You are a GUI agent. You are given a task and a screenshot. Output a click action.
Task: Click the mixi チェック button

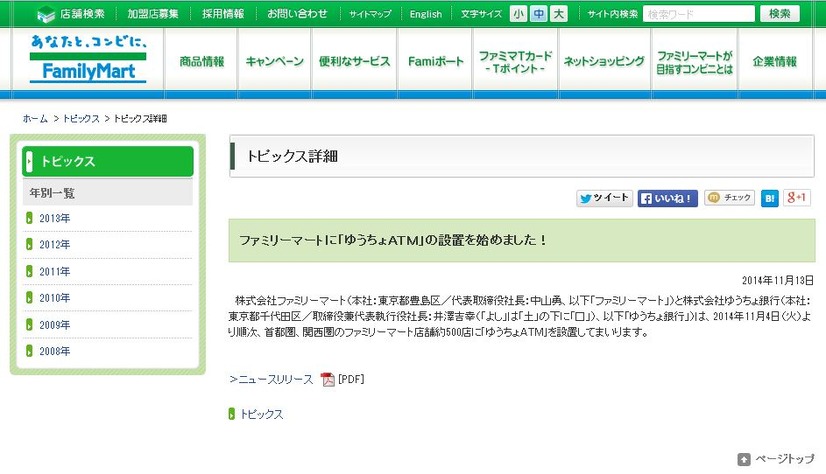click(x=729, y=198)
